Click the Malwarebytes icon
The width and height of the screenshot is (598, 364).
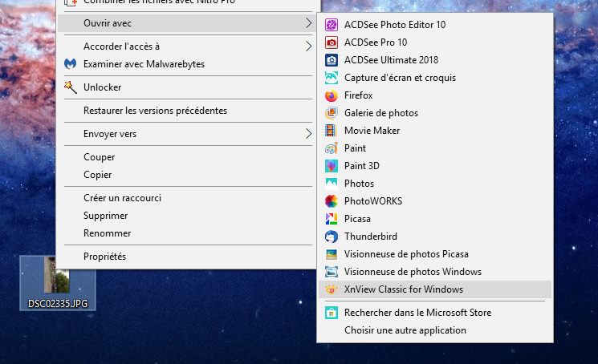coord(71,64)
